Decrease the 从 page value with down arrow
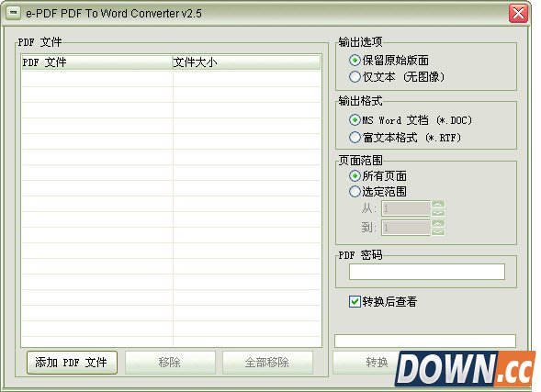The image size is (541, 392). tap(438, 212)
